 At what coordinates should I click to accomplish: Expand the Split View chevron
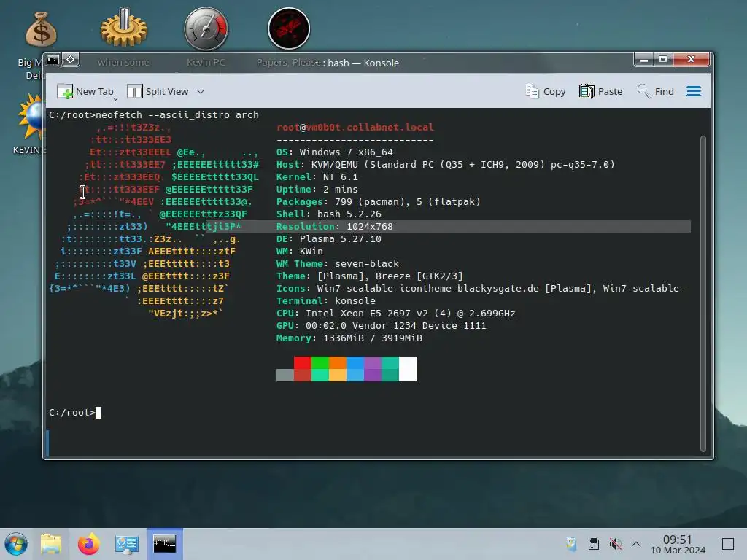tap(201, 91)
